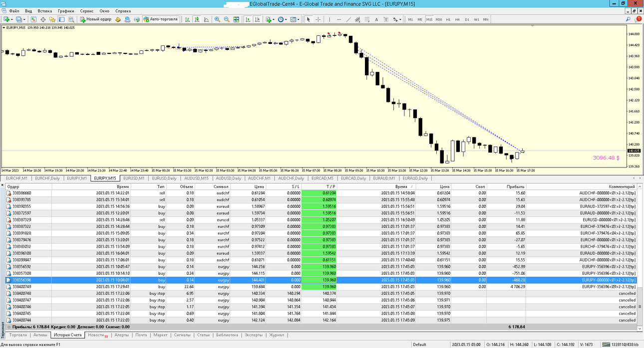Select order row 338386660
Viewport: 644px width, 348px height.
322,193
